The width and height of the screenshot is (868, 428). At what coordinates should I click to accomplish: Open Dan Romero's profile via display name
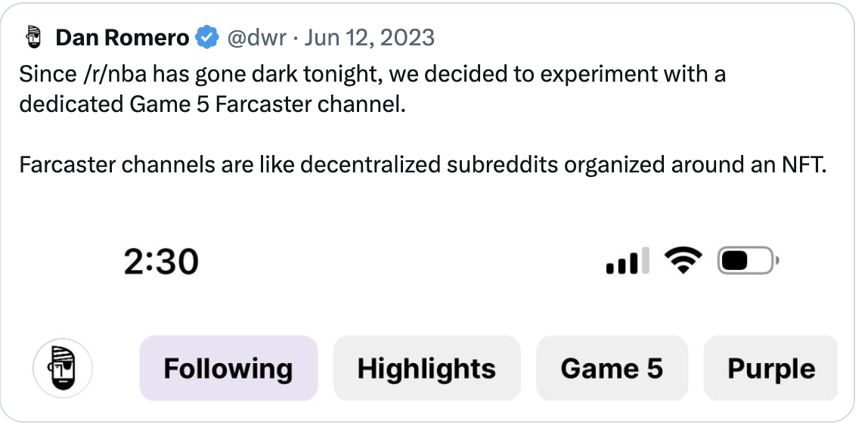click(x=122, y=37)
